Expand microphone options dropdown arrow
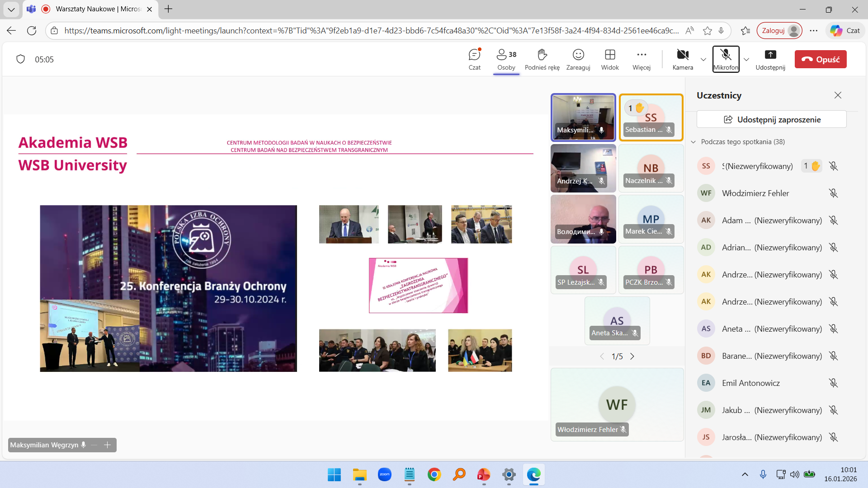The image size is (868, 488). tap(746, 60)
